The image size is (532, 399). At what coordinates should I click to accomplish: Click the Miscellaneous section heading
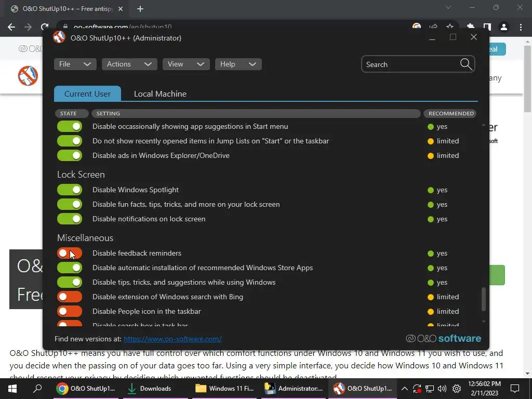[85, 238]
